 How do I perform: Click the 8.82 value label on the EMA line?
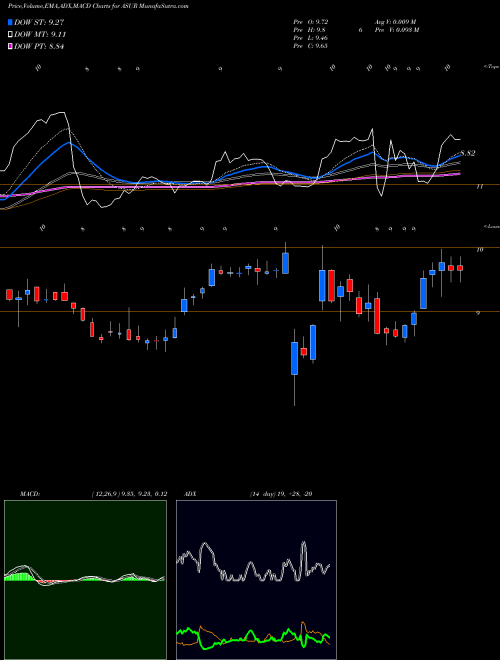click(x=468, y=153)
